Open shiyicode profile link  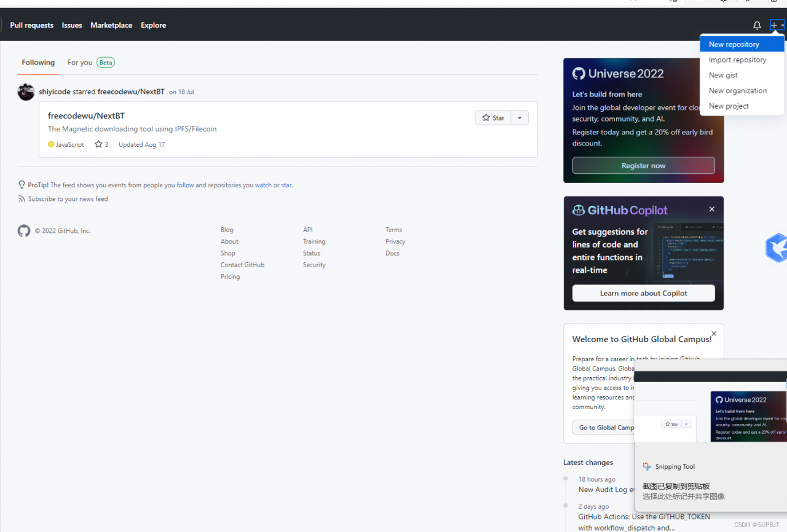(55, 92)
